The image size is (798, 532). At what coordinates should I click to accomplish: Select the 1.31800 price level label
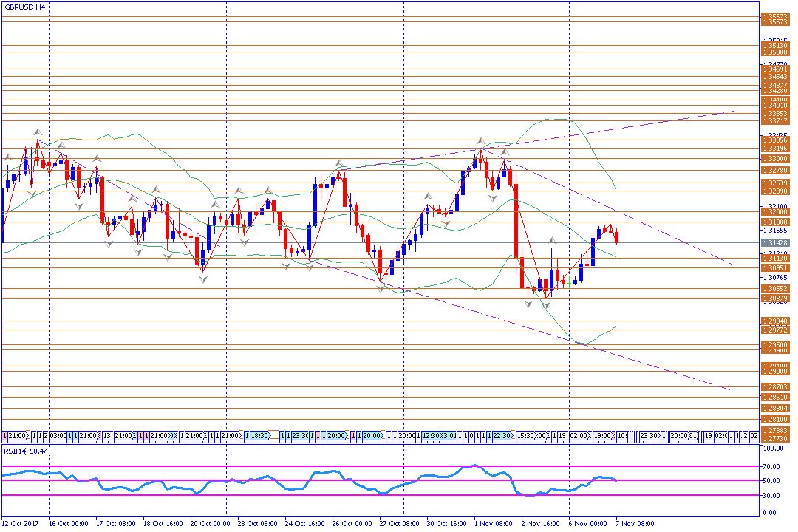coord(775,222)
